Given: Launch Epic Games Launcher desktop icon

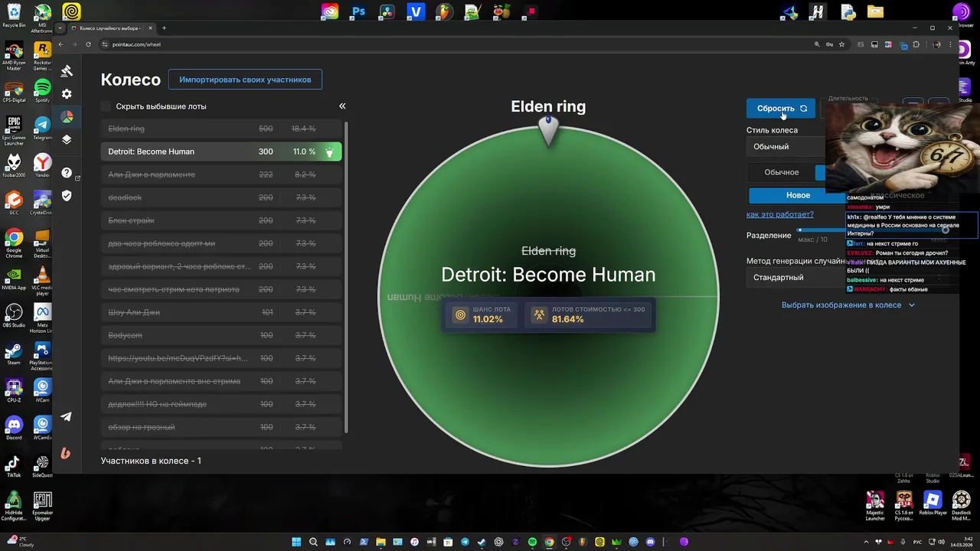Looking at the screenshot, I should point(14,131).
